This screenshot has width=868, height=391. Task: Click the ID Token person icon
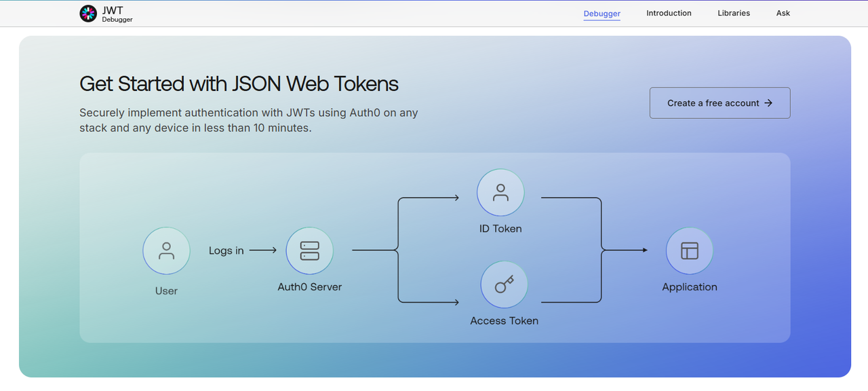[500, 193]
